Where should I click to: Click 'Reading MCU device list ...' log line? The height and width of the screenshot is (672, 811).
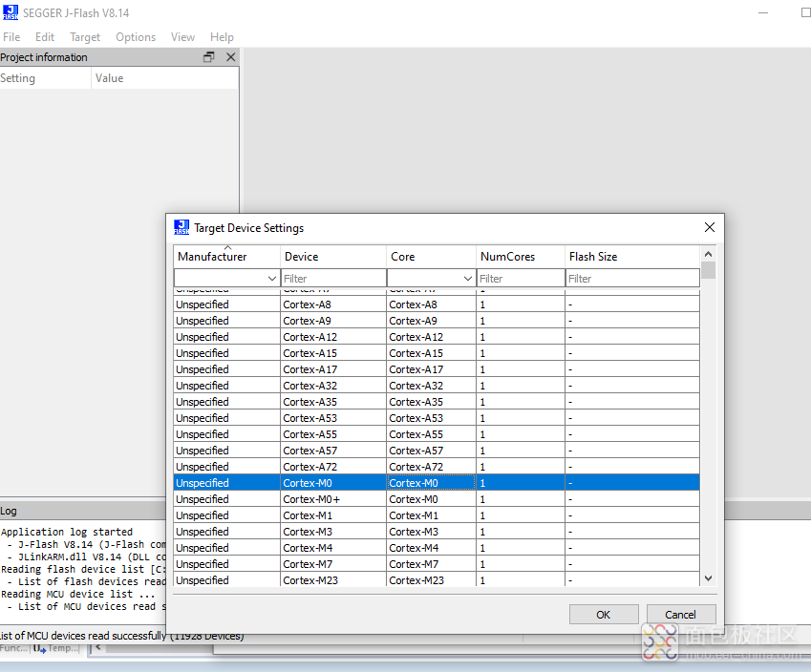(x=78, y=594)
